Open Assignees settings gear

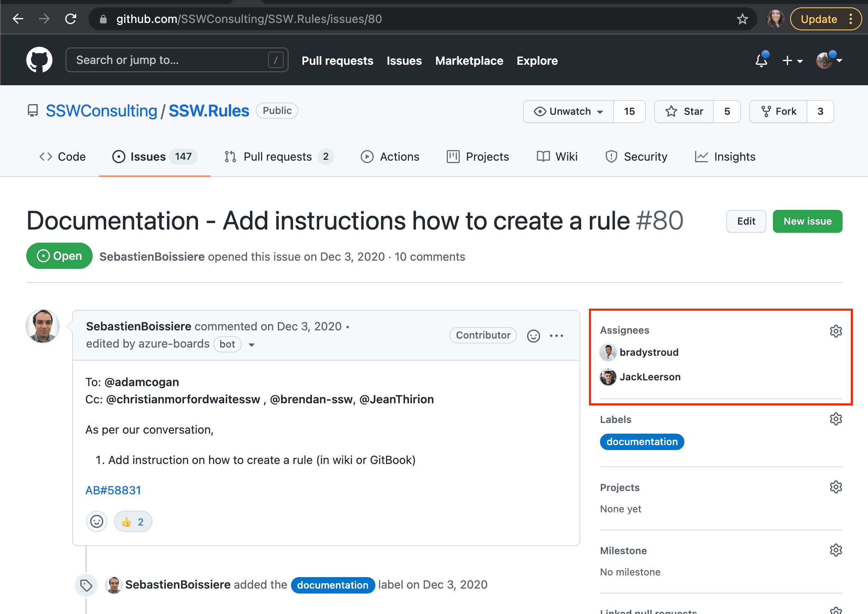click(836, 331)
